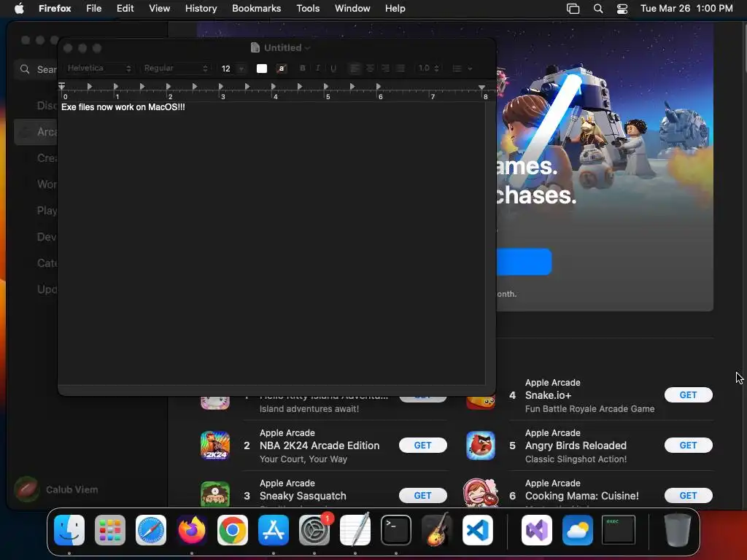The height and width of the screenshot is (560, 747).
Task: Click GET for Angry Birds Reloaded
Action: [x=689, y=446]
